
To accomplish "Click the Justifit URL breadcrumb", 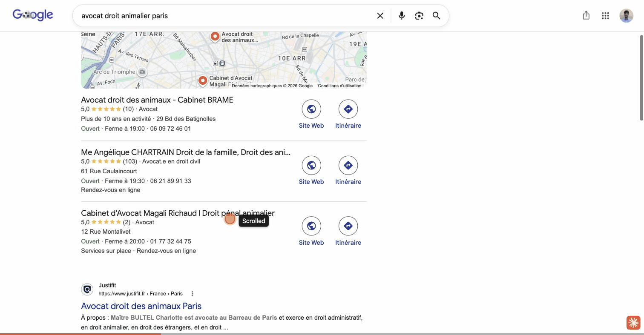I will click(141, 294).
